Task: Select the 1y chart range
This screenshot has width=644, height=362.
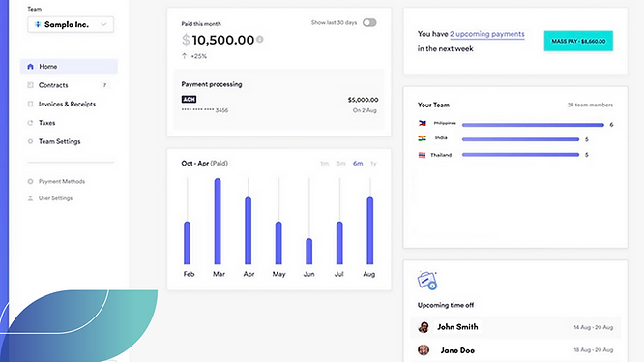Action: pos(373,164)
